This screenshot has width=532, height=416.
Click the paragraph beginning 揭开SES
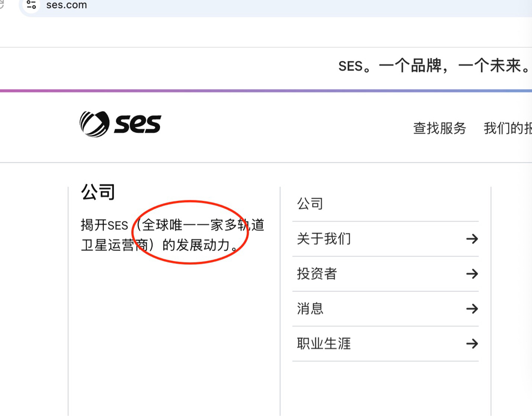coord(172,235)
